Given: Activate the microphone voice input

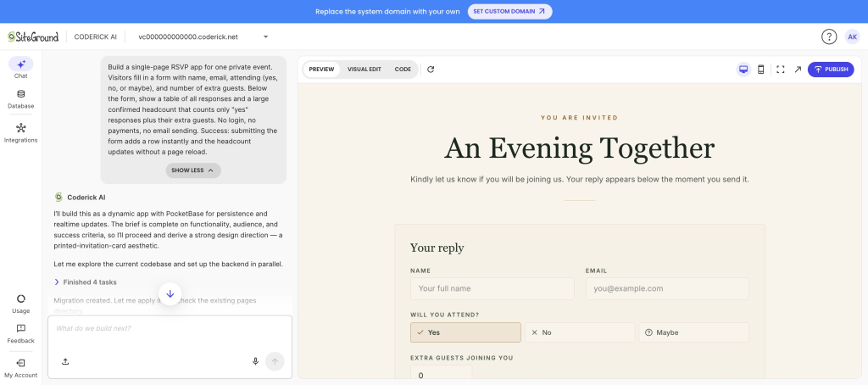Looking at the screenshot, I should click(255, 361).
